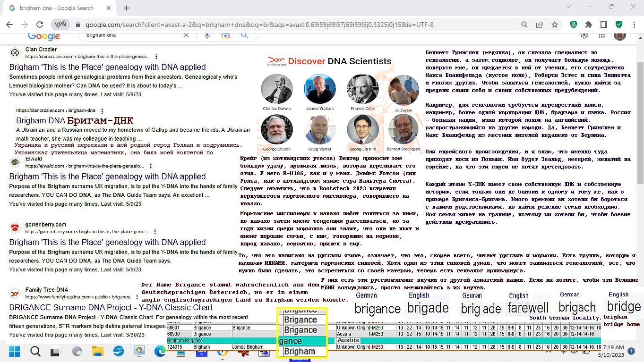Image resolution: width=644 pixels, height=362 pixels.
Task: Open more options for Elwald result
Action: pos(151,166)
